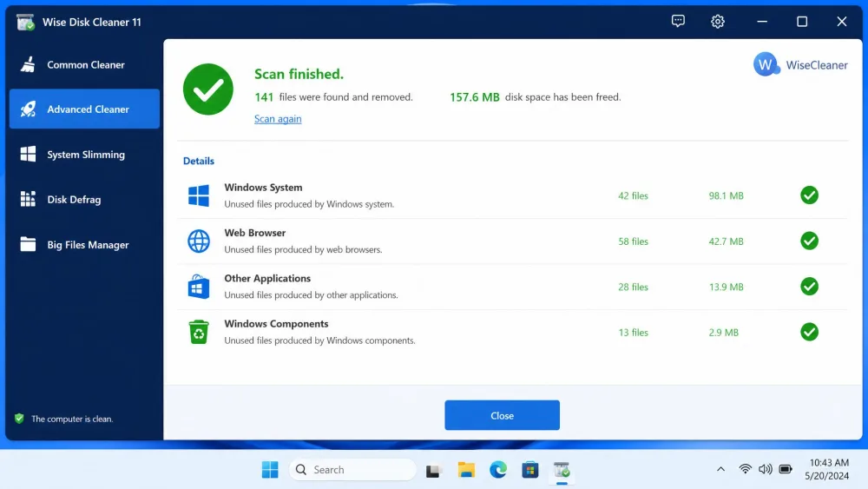Image resolution: width=868 pixels, height=489 pixels.
Task: Open Microsoft Edge from the taskbar
Action: (x=498, y=470)
